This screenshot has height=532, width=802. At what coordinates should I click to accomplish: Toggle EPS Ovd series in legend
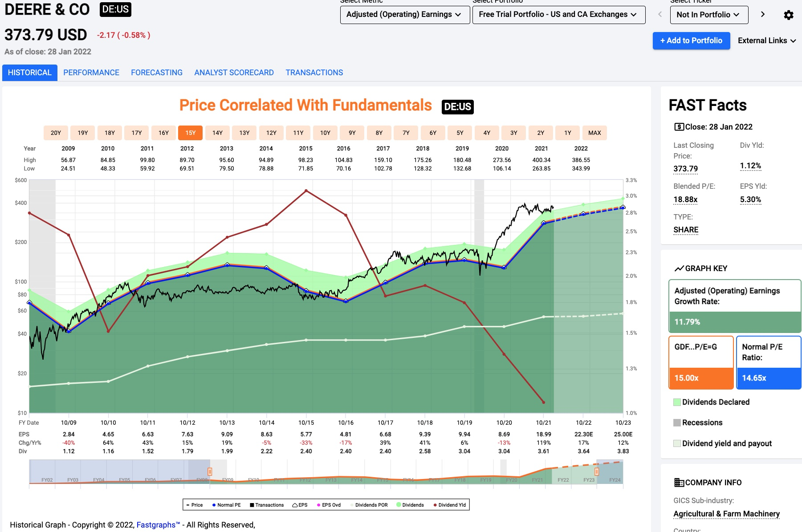click(329, 505)
